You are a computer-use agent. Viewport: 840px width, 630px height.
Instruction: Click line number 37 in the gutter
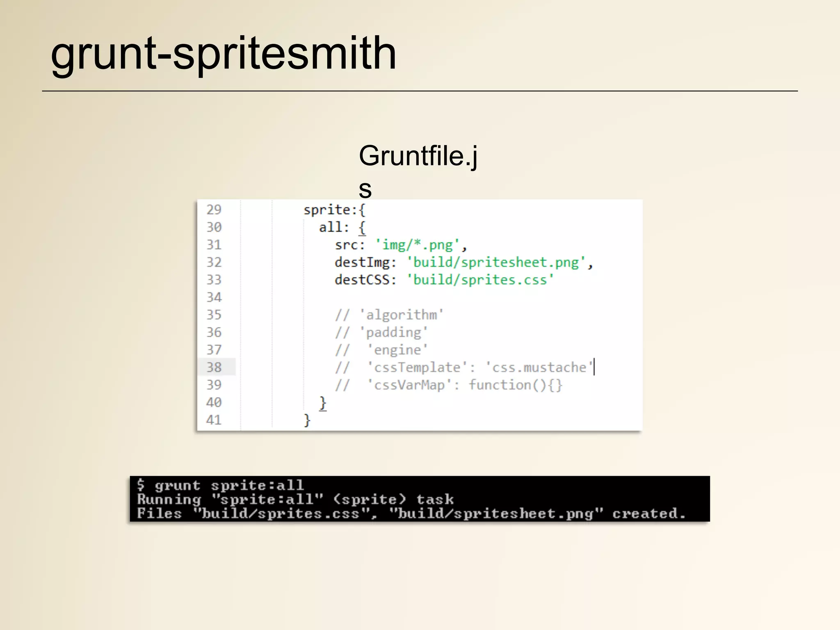point(214,350)
